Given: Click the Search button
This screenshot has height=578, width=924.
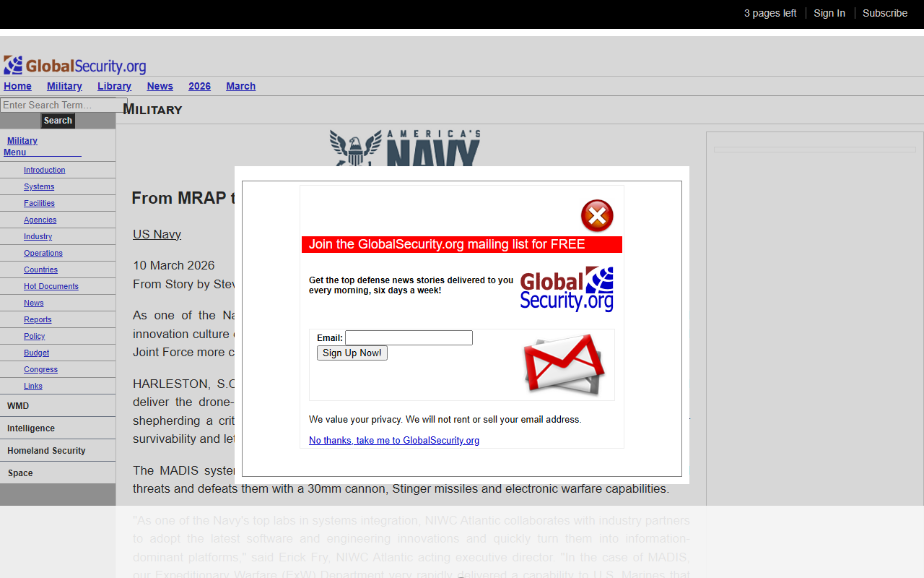Looking at the screenshot, I should click(58, 121).
